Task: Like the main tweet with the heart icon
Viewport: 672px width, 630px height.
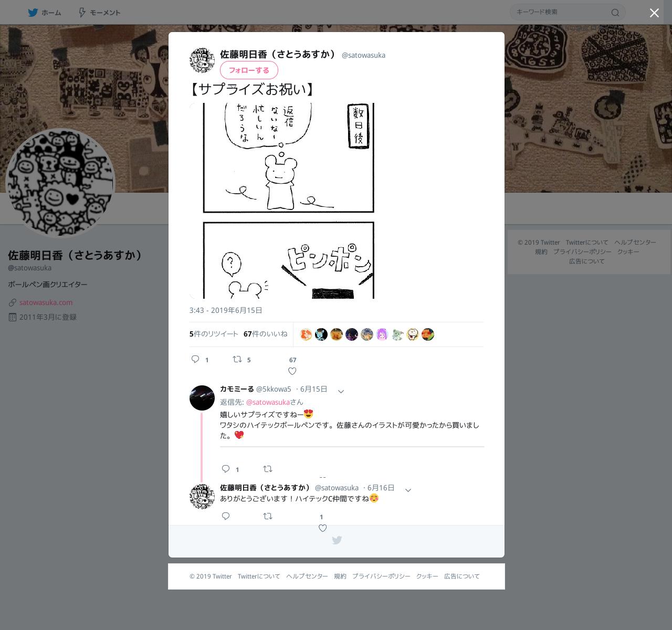Action: click(292, 371)
